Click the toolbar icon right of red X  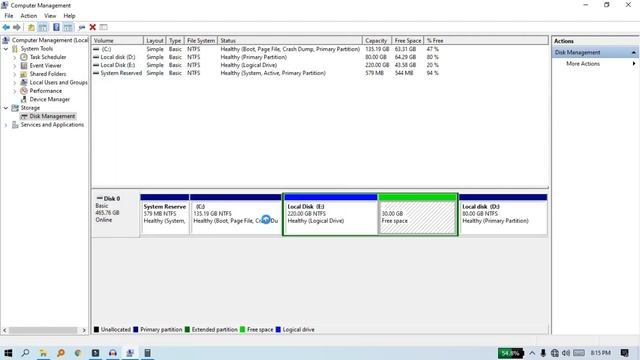(104, 27)
